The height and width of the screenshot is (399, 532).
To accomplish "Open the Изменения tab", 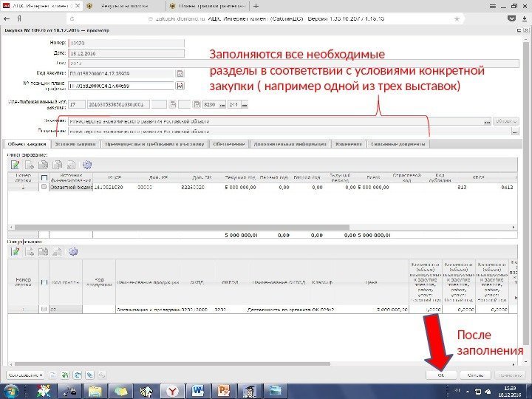I will tap(349, 144).
